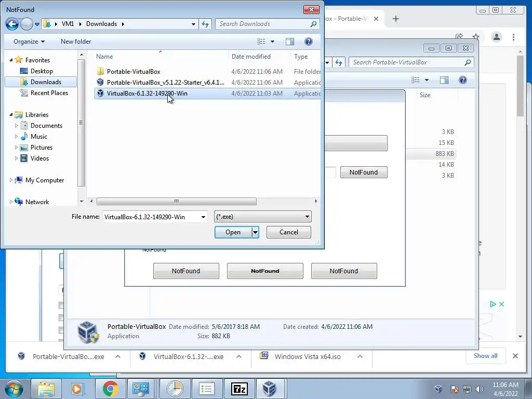Change view icon in Explorer window
The image size is (532, 399).
(416, 79)
